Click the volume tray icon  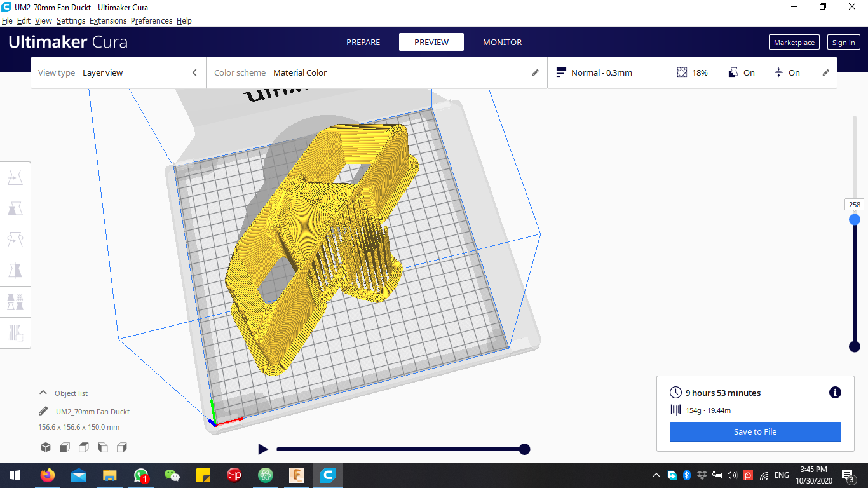(732, 475)
